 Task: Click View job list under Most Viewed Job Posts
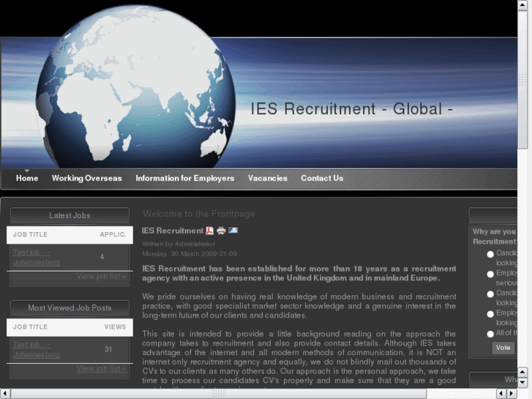coord(101,368)
